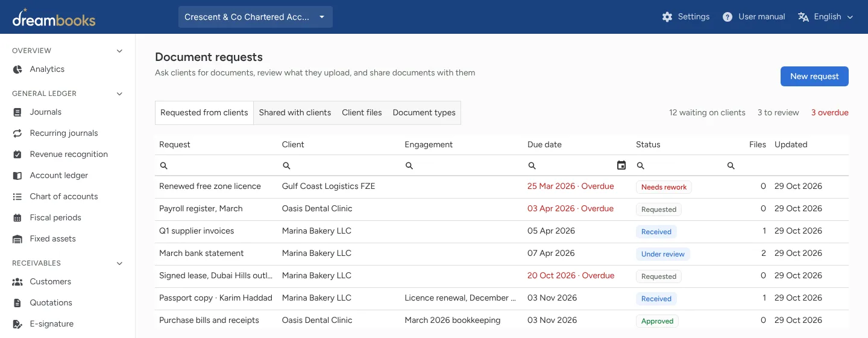Open the March bank statement request
Viewport: 868px width, 338px height.
point(201,253)
